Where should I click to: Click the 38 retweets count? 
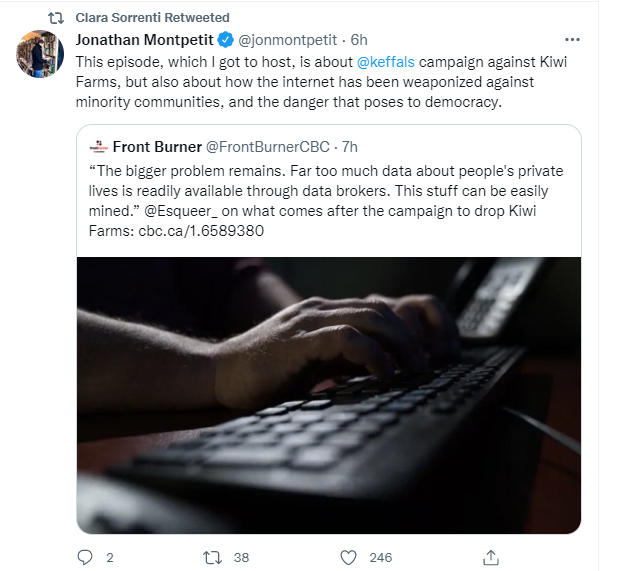[x=241, y=557]
